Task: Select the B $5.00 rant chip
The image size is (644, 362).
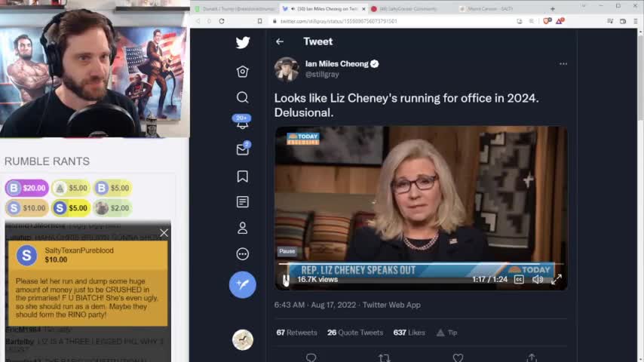Action: [x=112, y=188]
